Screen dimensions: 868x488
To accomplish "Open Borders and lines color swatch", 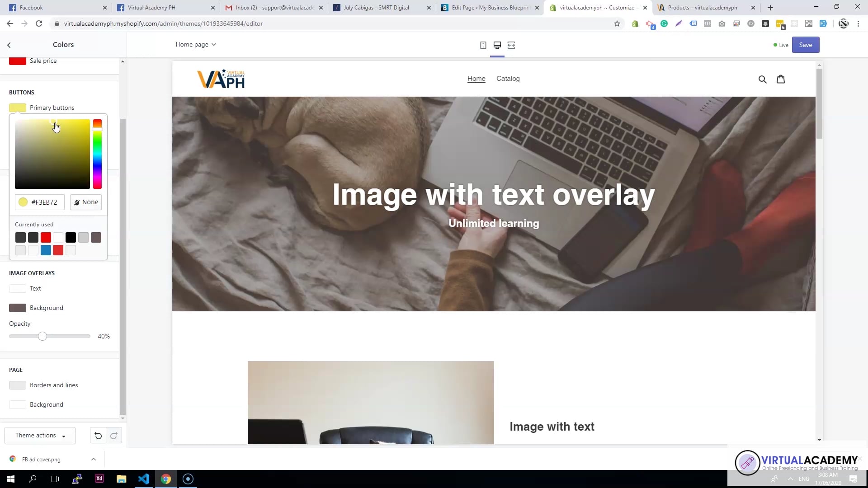I will [x=18, y=385].
